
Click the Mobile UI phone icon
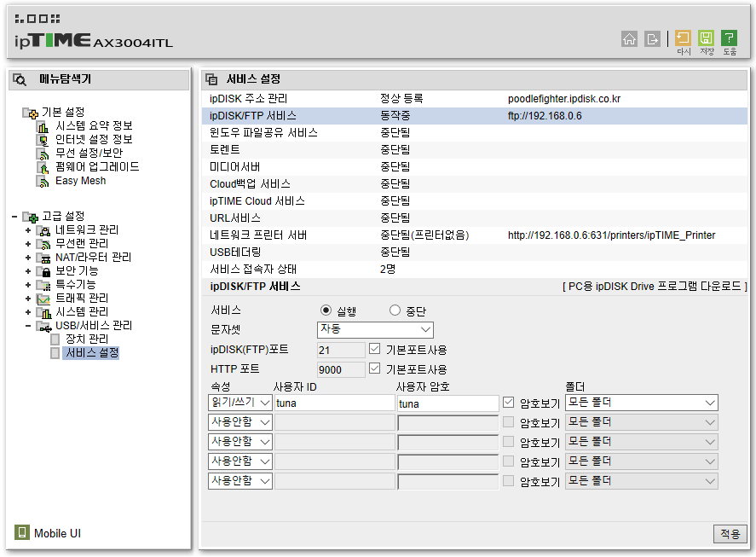pos(22,533)
